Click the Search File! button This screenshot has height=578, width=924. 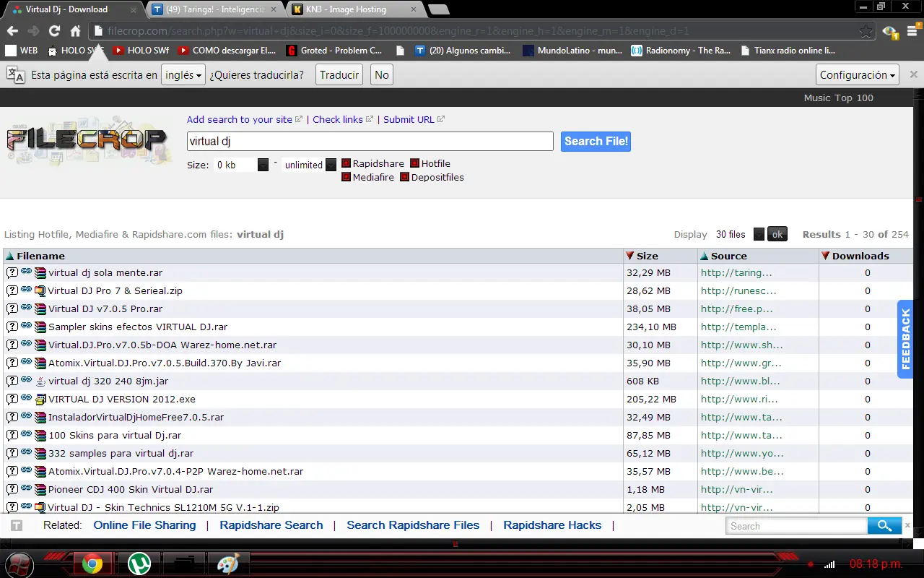(x=596, y=142)
